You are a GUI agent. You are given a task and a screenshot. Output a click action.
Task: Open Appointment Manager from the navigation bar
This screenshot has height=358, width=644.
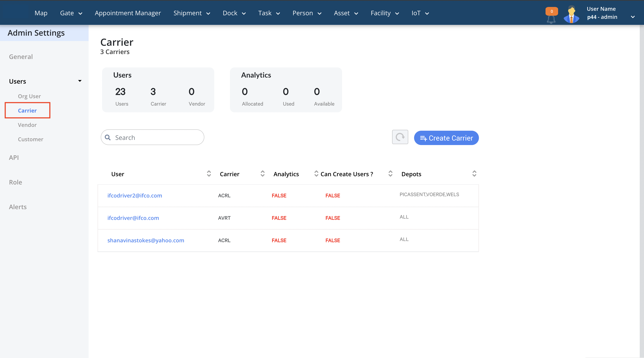(128, 13)
